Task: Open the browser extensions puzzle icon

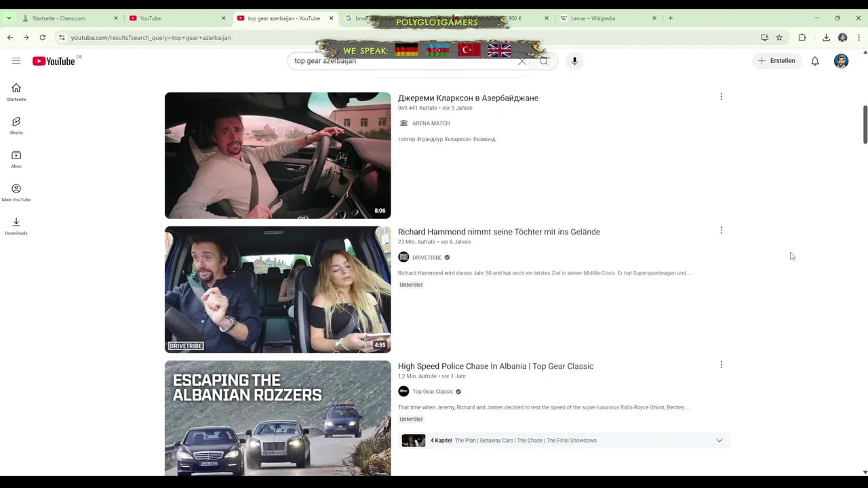Action: pyautogui.click(x=802, y=37)
